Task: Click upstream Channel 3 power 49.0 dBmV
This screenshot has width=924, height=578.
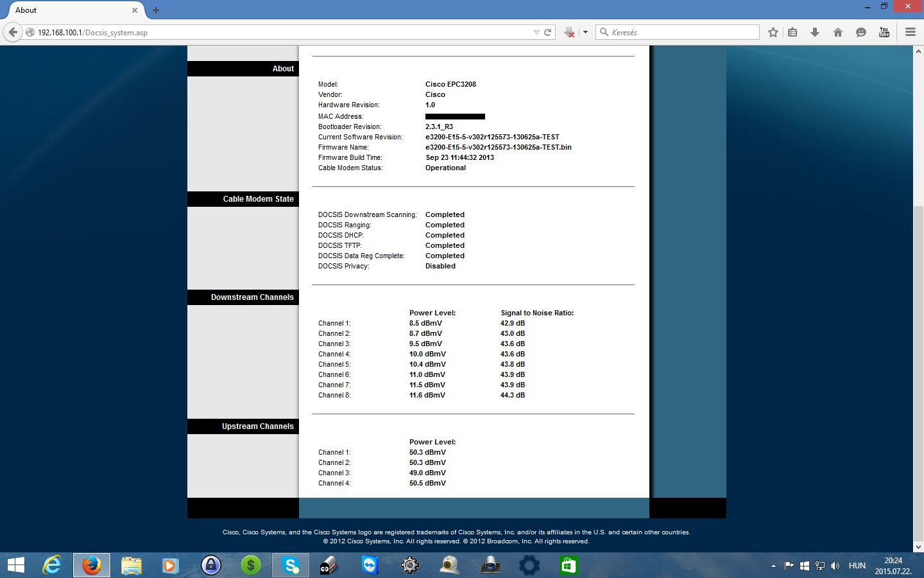Action: (x=427, y=473)
